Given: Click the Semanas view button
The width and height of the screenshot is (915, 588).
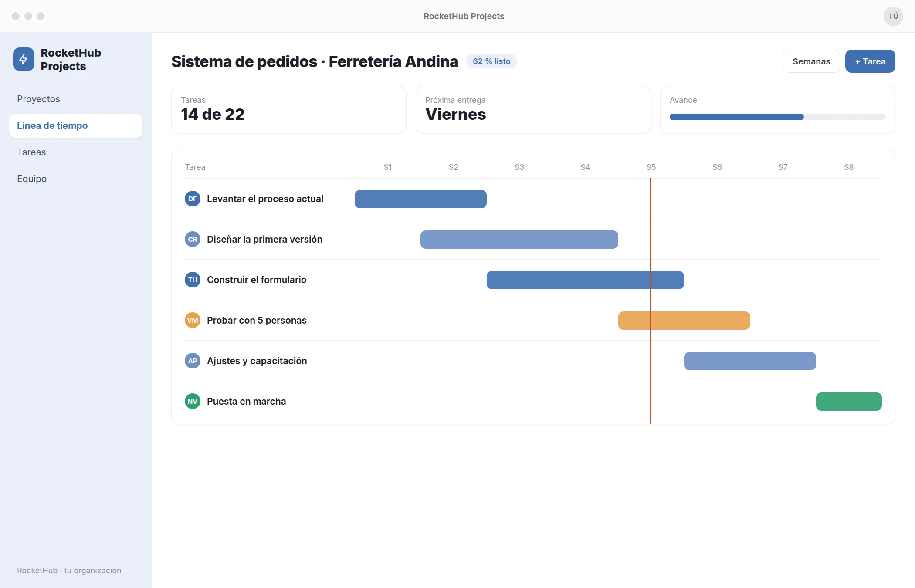Looking at the screenshot, I should (x=811, y=61).
